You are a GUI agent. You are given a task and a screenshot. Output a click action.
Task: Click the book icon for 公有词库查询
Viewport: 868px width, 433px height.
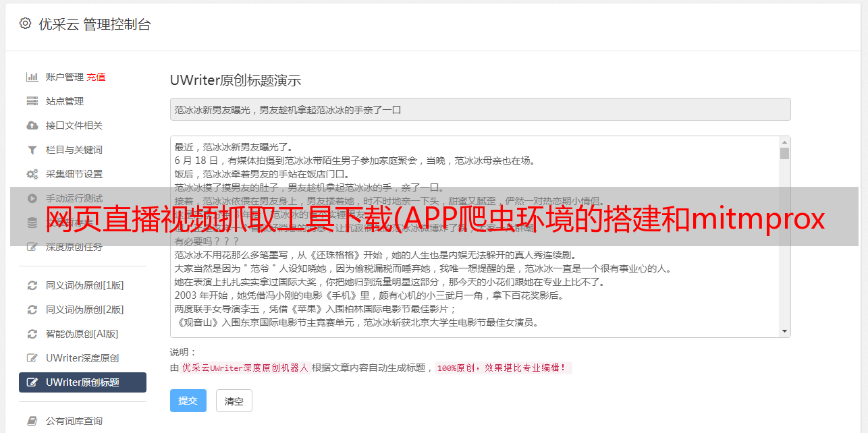(x=32, y=421)
